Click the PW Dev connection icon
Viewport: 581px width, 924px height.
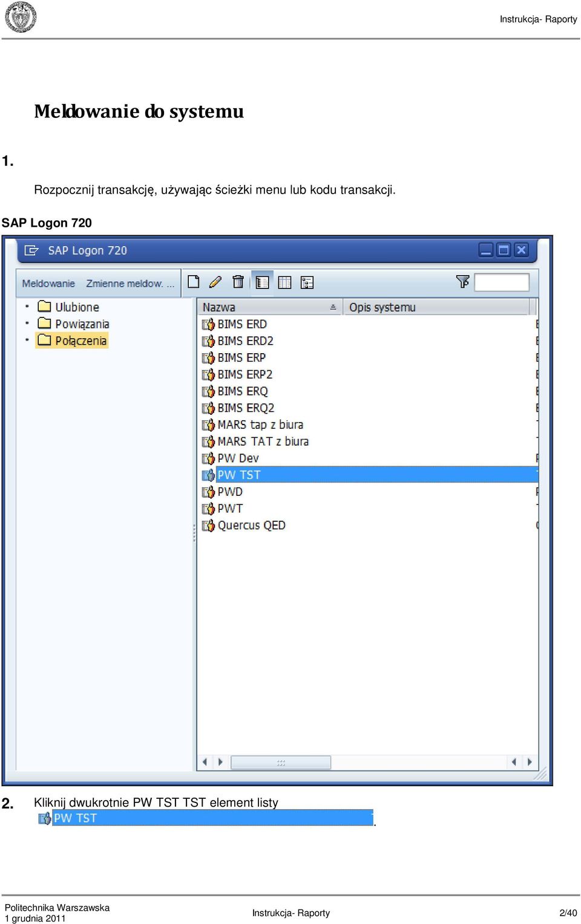pos(208,459)
